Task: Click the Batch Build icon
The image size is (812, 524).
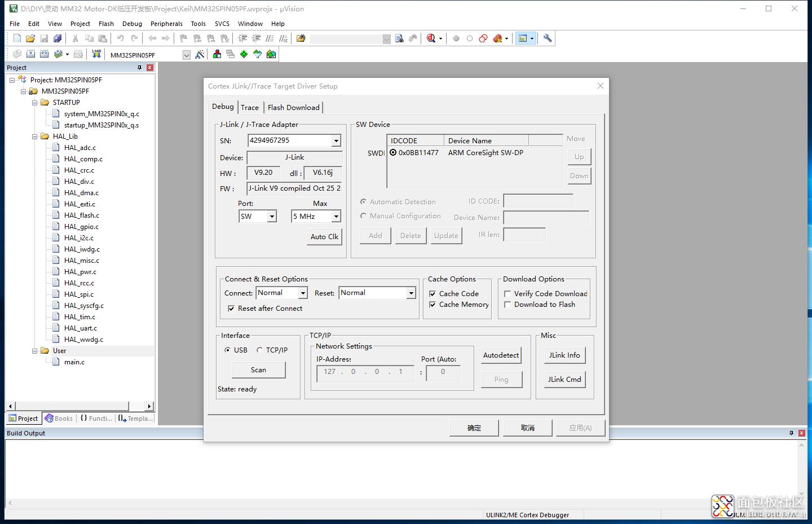Action: (58, 54)
